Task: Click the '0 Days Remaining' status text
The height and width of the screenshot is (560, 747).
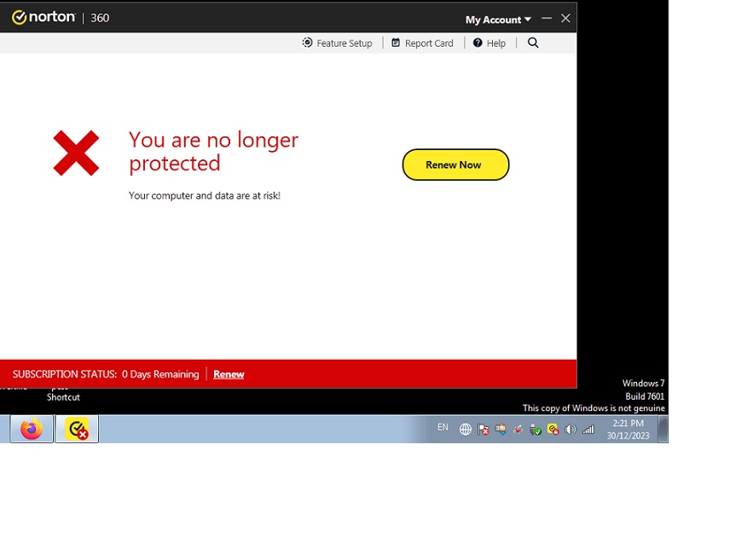Action: click(x=160, y=374)
